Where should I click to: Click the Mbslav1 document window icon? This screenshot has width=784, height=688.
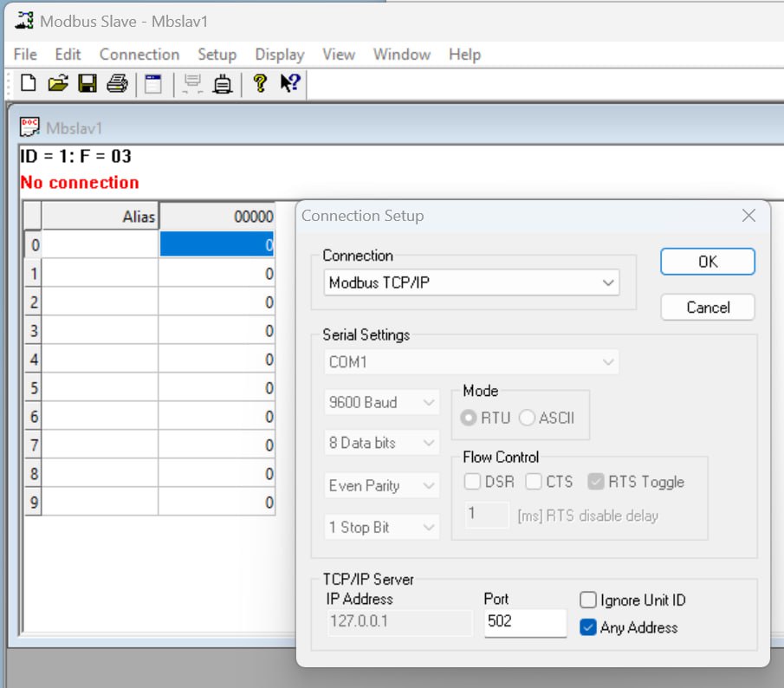coord(29,127)
